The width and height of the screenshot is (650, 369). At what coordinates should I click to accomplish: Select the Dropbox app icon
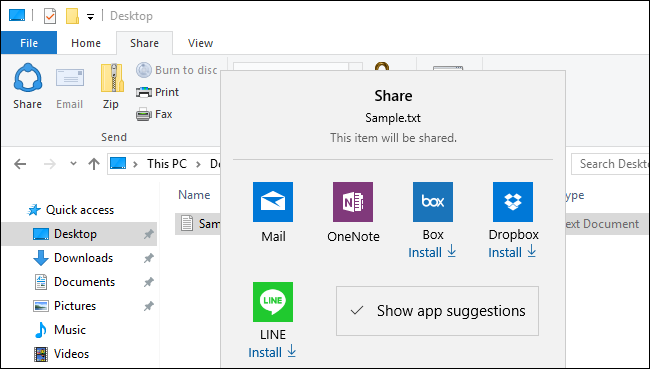[513, 202]
